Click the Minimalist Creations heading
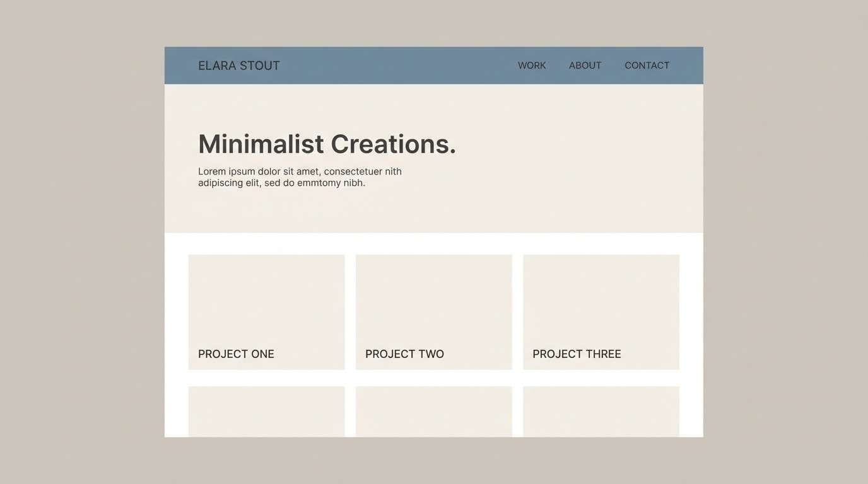 [327, 144]
